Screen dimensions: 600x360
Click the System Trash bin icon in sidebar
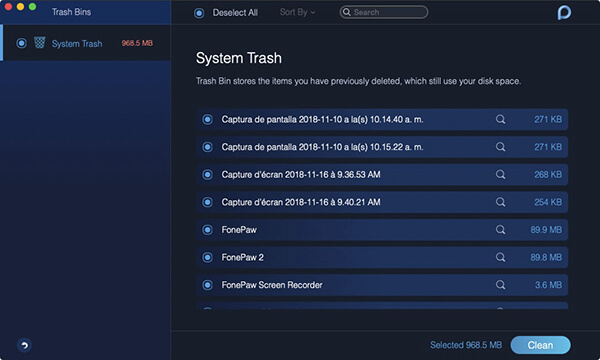39,42
